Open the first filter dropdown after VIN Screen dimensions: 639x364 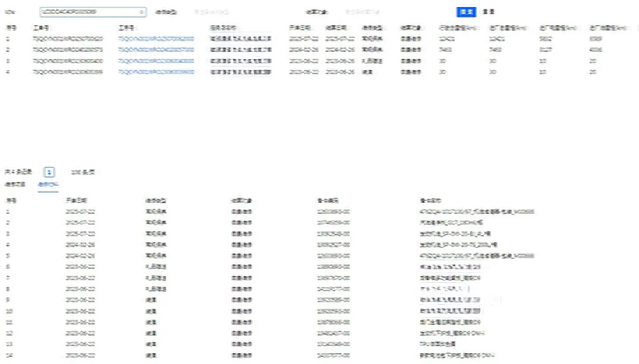click(212, 12)
